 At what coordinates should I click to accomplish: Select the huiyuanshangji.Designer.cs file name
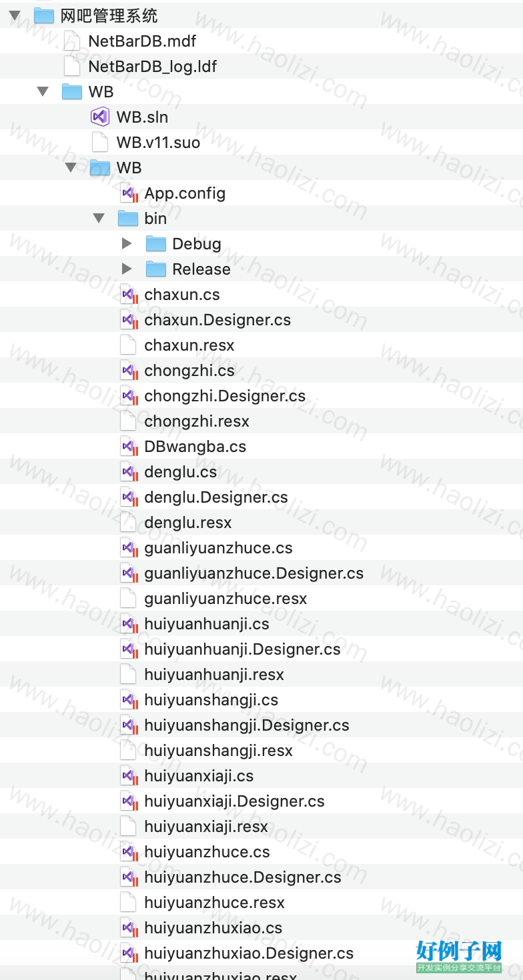(x=247, y=725)
